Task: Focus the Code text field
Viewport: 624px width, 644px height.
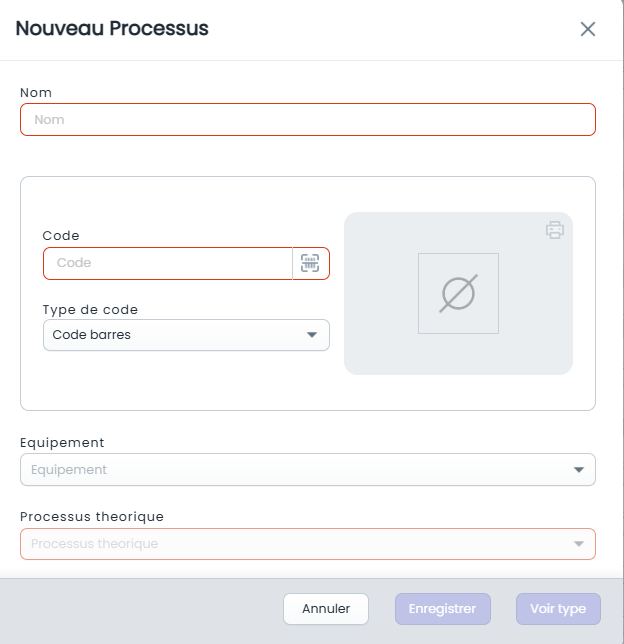Action: point(168,263)
